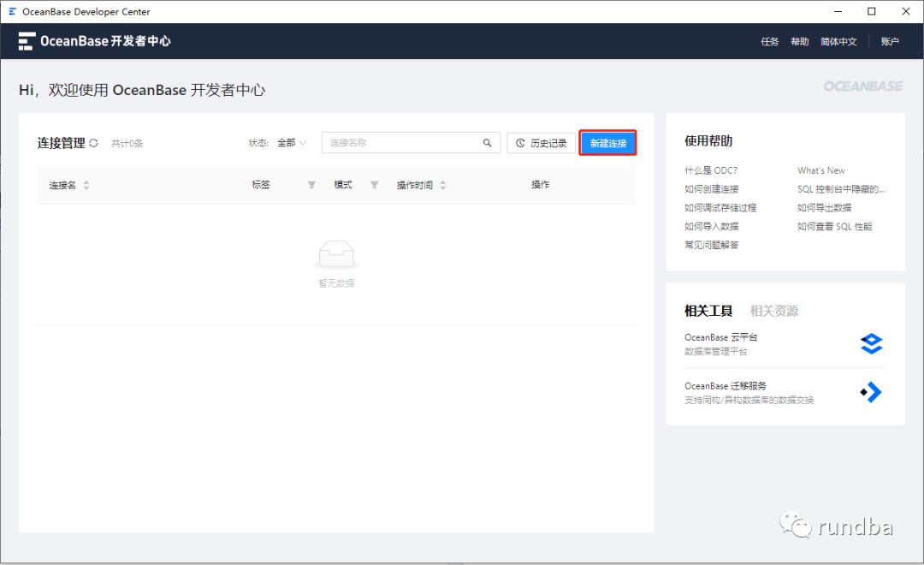Open the 如何调试存储过程 help link
Viewport: 924px width, 565px height.
tap(720, 208)
